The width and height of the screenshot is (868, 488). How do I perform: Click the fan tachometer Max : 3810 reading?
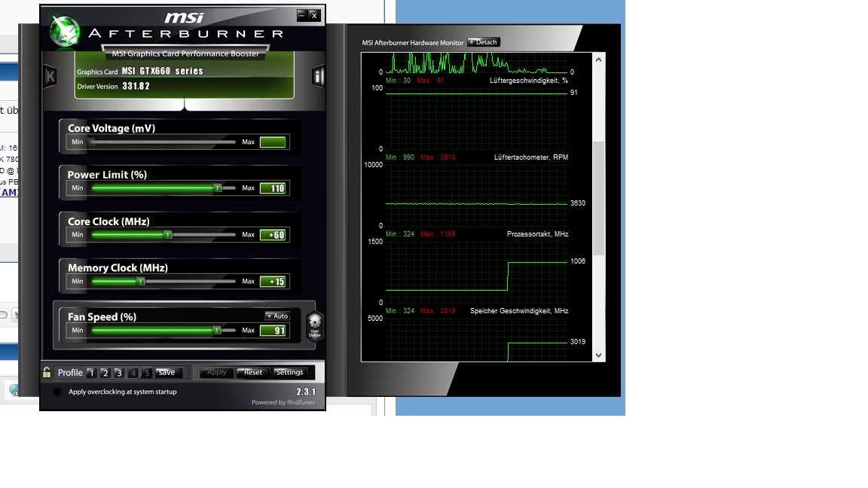[x=438, y=157]
